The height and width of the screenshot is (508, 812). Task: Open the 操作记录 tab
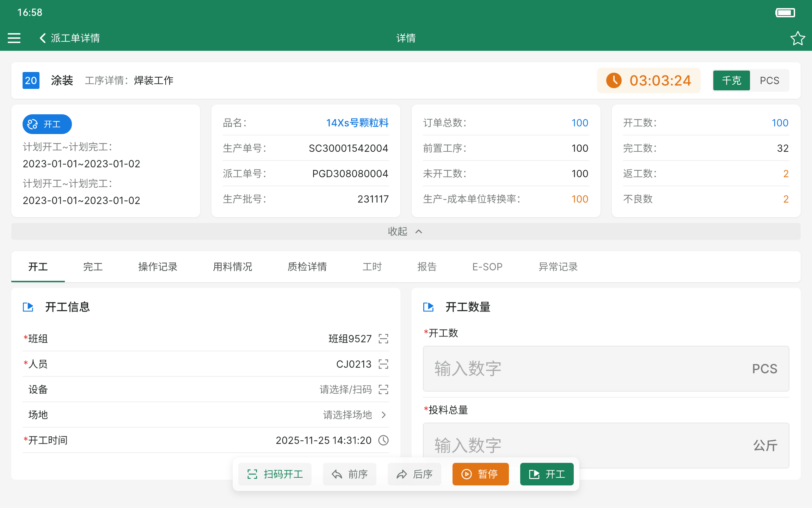tap(158, 267)
